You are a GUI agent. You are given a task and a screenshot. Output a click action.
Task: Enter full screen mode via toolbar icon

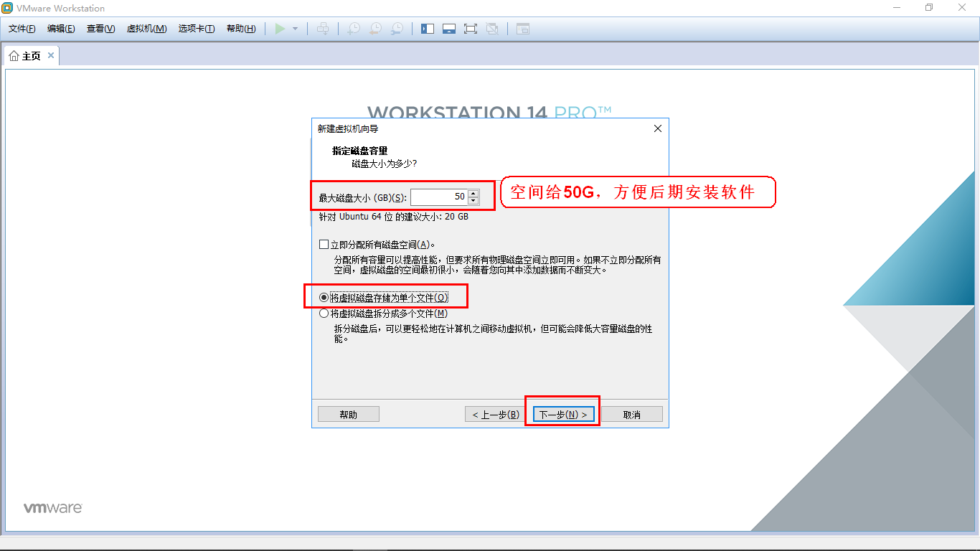471,29
